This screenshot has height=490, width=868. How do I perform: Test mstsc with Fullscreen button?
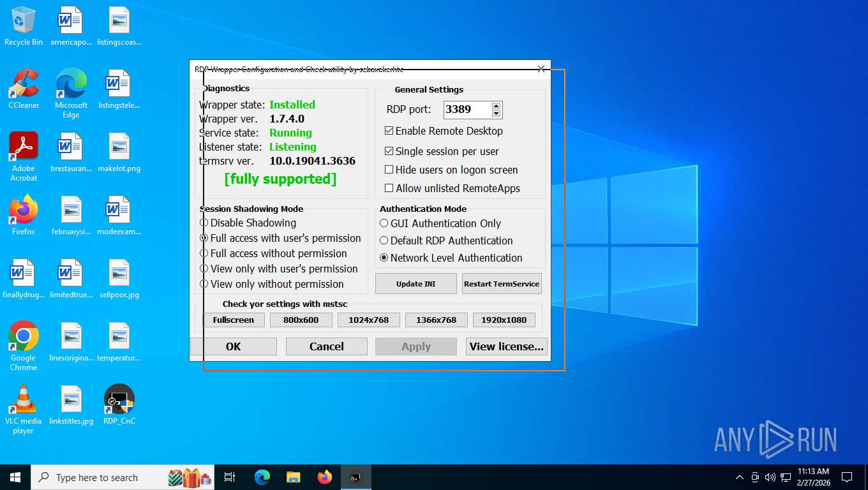234,320
